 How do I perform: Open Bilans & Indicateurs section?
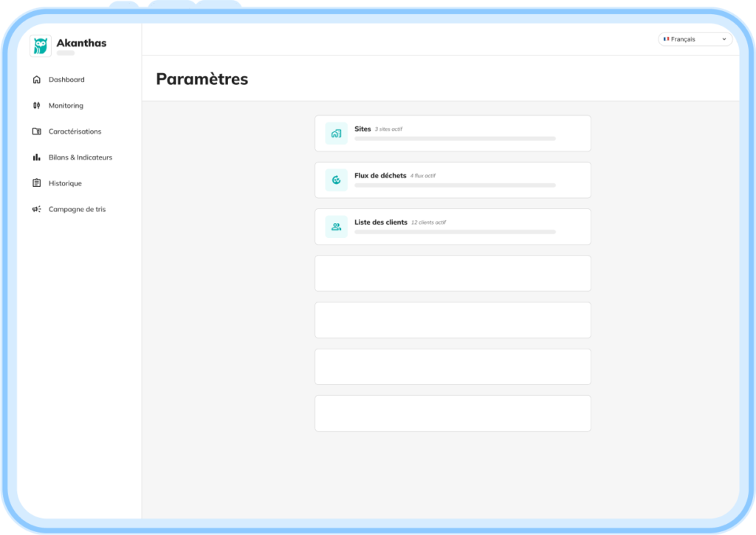pyautogui.click(x=80, y=157)
